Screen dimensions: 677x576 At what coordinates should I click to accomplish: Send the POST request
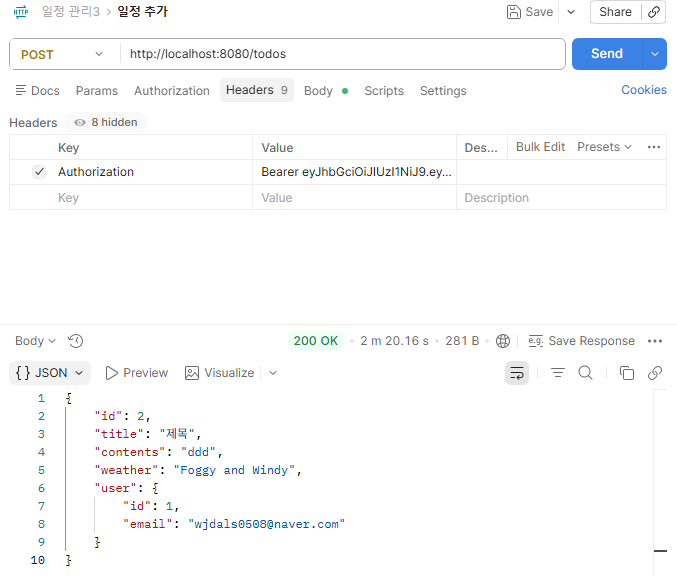(607, 54)
